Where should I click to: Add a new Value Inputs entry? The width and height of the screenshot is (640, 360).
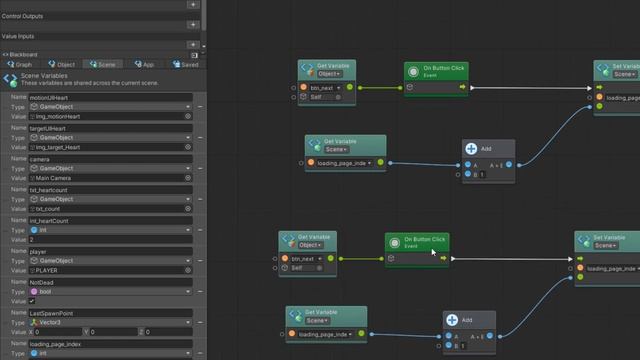pos(193,44)
